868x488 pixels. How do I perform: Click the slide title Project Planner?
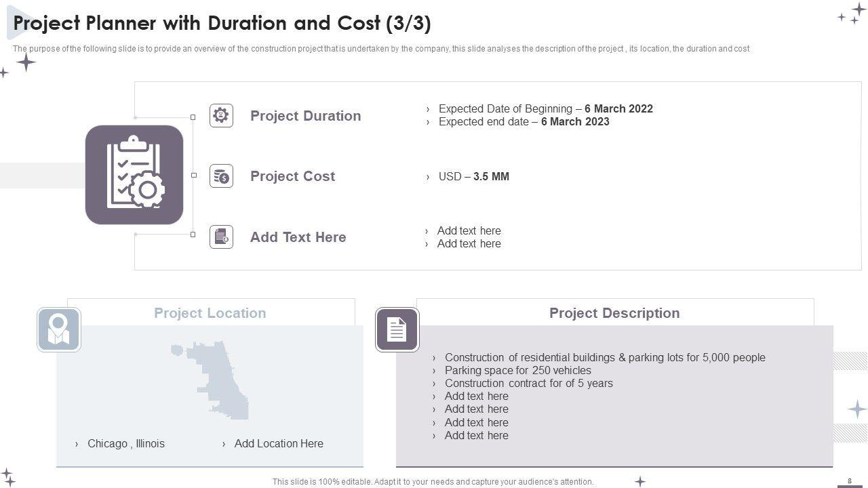[x=222, y=23]
